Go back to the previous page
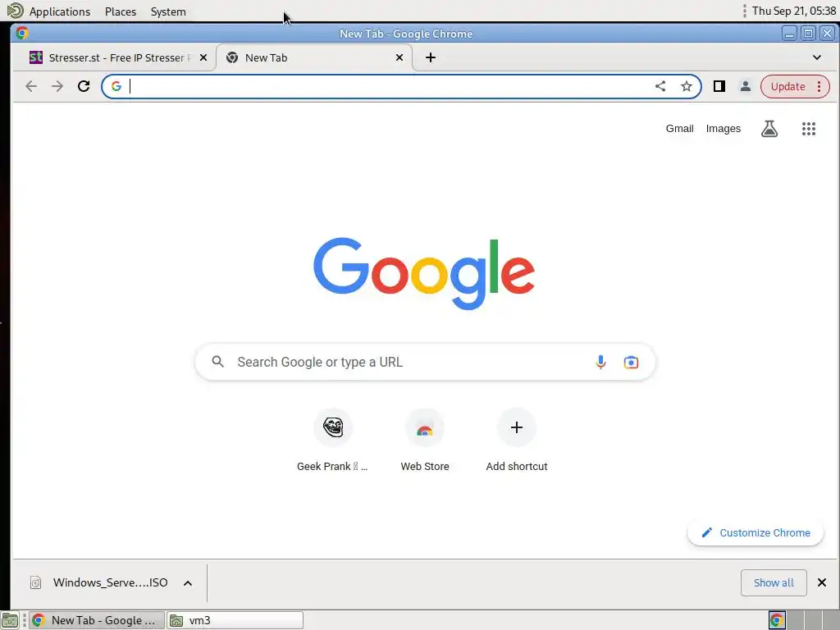The width and height of the screenshot is (840, 630). coord(31,86)
